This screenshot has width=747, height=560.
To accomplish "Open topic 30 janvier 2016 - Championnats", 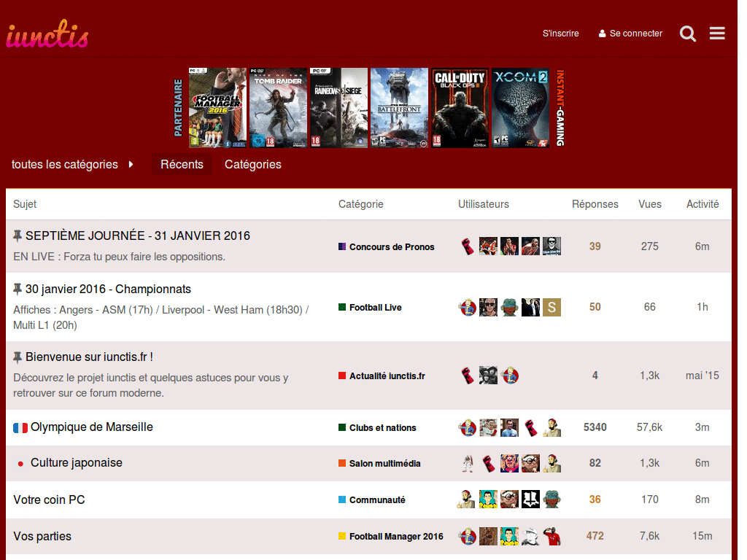I will pos(108,289).
